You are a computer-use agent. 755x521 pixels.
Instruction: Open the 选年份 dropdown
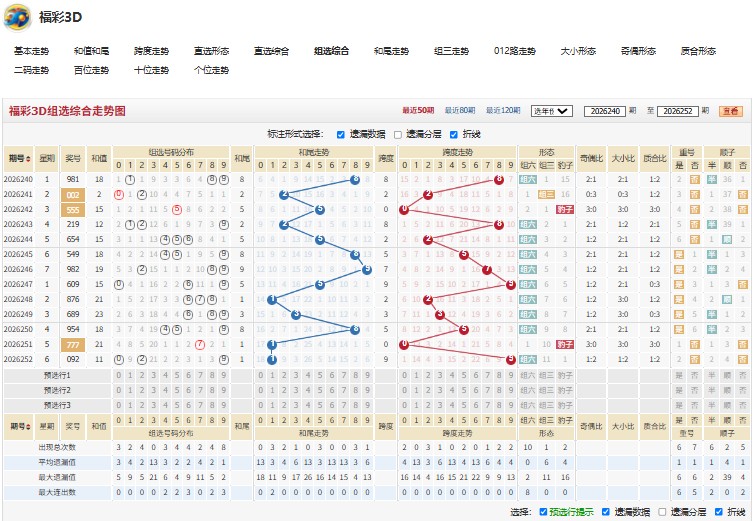551,111
